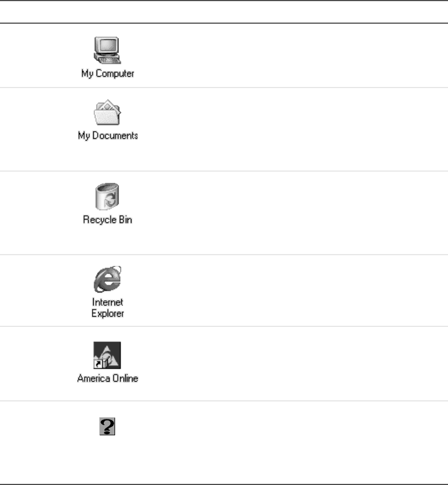This screenshot has height=485, width=448.
Task: Launch the Internet Explorer icon
Action: [107, 279]
